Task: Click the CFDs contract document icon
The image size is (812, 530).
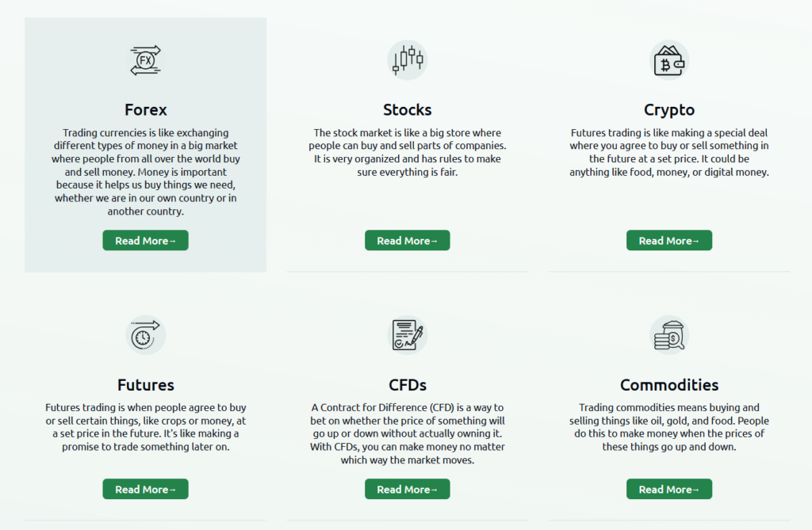Action: (407, 335)
